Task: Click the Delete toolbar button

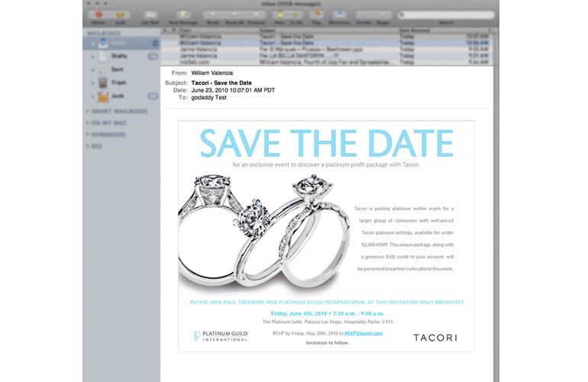Action: pyautogui.click(x=99, y=15)
